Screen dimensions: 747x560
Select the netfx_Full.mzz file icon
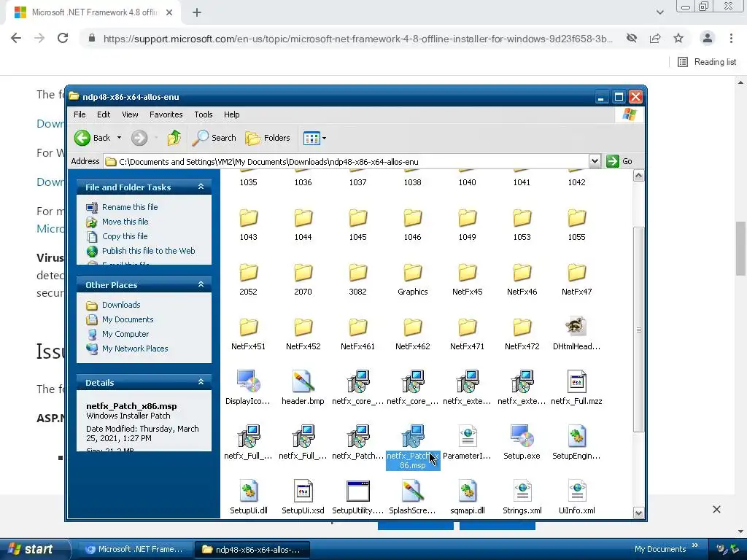[576, 381]
